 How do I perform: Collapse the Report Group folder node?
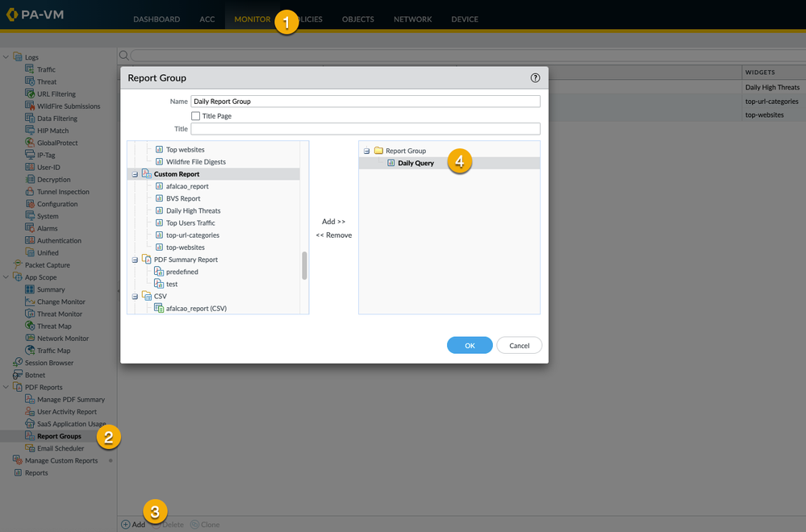coord(366,151)
